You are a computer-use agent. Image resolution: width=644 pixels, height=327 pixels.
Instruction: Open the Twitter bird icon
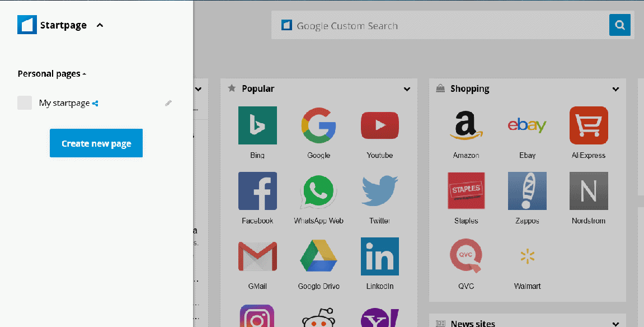379,191
